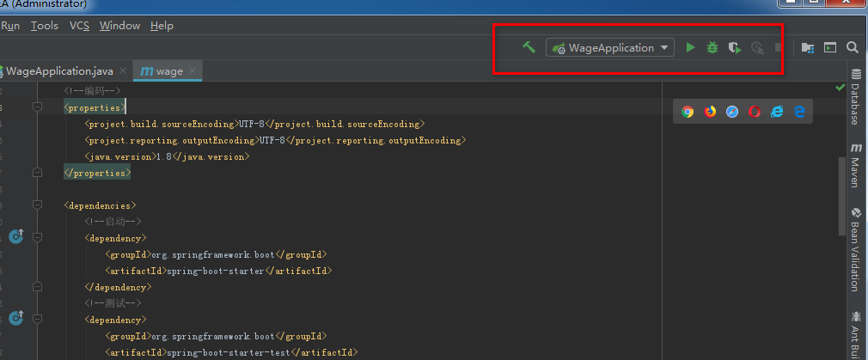Open Search Everywhere magnifier icon
Screen dimensions: 868x360
(x=853, y=47)
